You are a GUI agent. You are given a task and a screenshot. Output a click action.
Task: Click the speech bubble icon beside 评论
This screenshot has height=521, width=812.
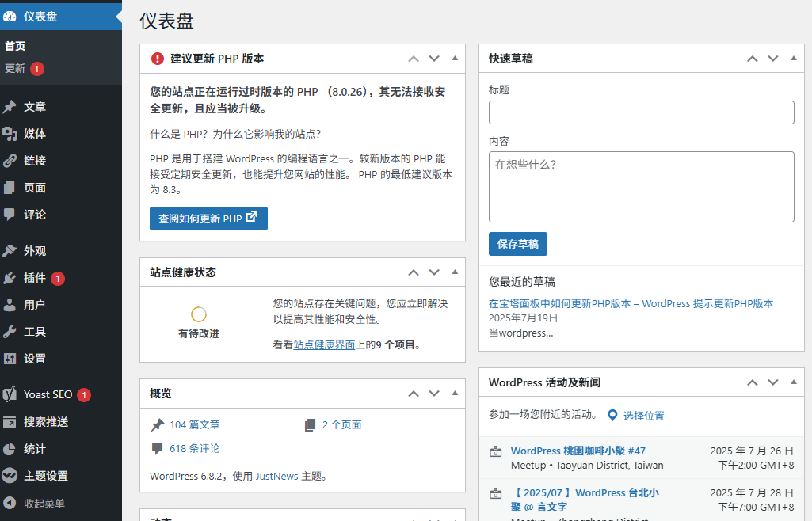point(10,215)
